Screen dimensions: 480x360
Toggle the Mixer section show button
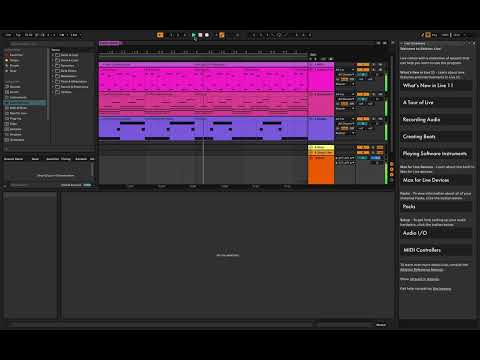(x=392, y=175)
